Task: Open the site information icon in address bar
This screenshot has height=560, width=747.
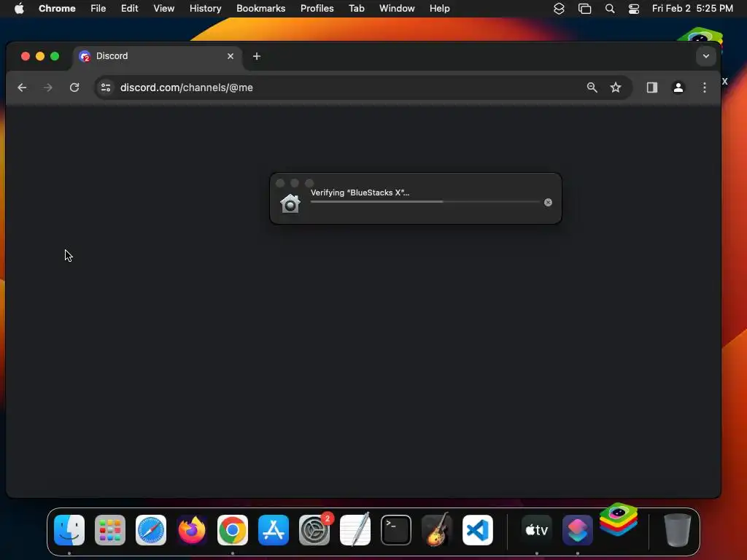Action: point(106,87)
